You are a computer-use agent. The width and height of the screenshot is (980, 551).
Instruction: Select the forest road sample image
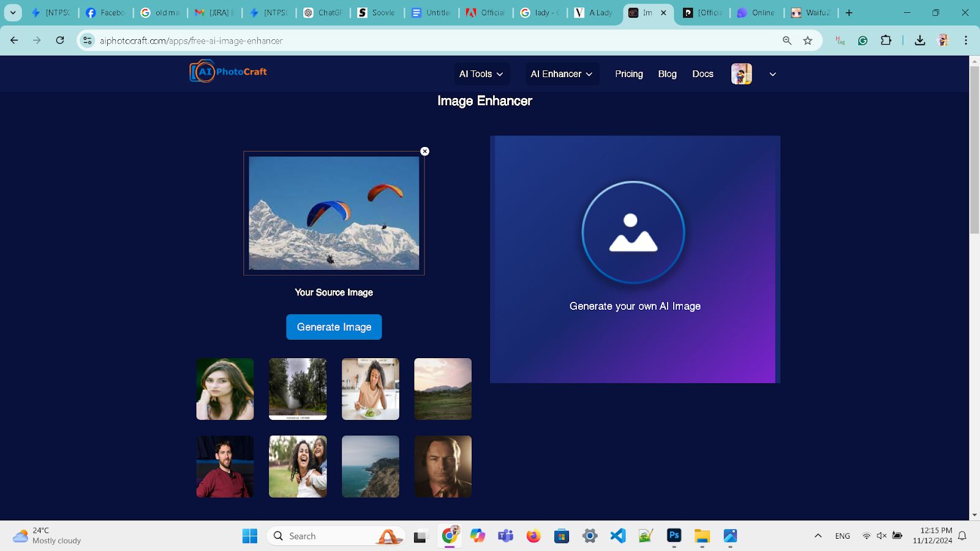click(x=298, y=389)
